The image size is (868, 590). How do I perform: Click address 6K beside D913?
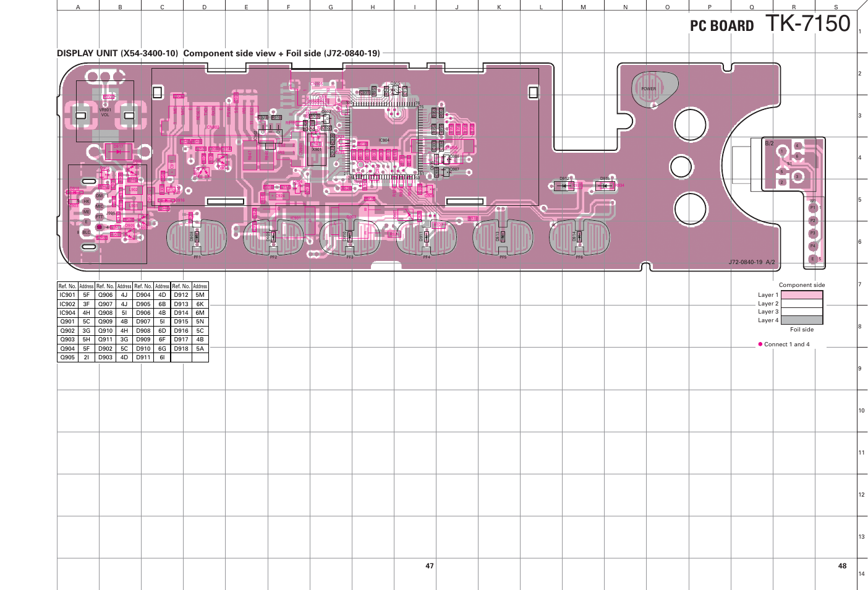(200, 304)
